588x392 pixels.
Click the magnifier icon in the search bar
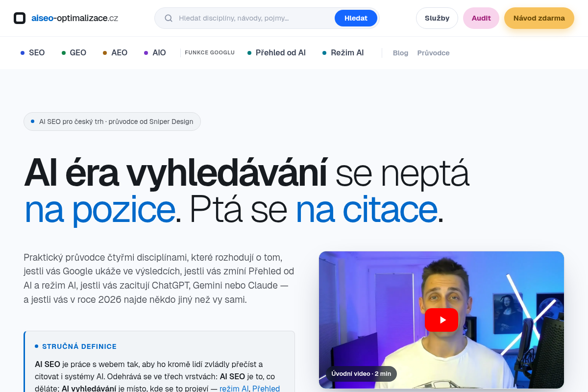(169, 18)
